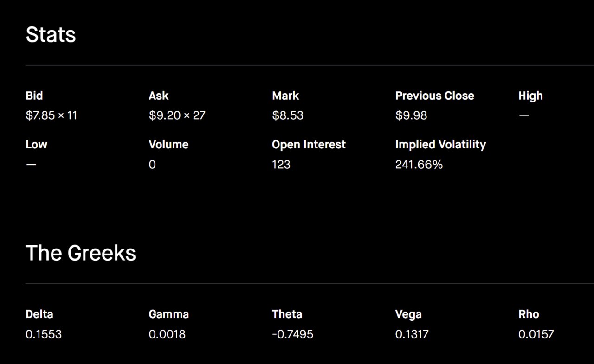Click the Theta value -0.7495

pos(292,334)
